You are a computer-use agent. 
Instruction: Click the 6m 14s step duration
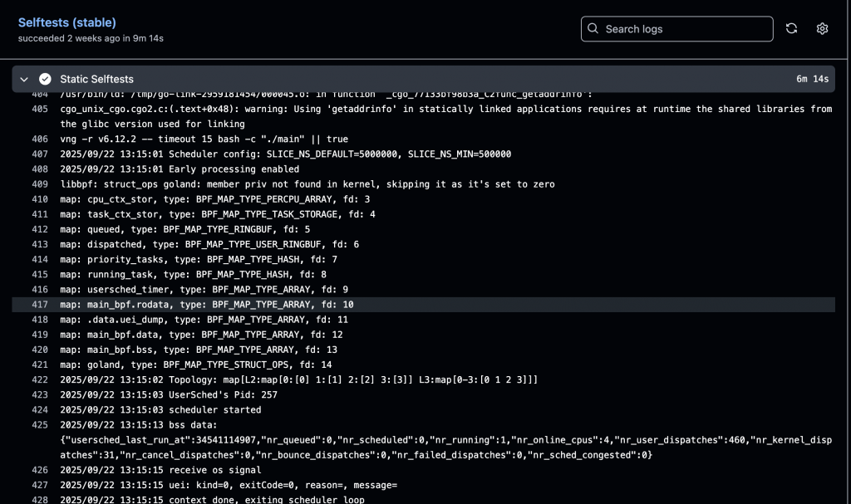[x=812, y=79]
